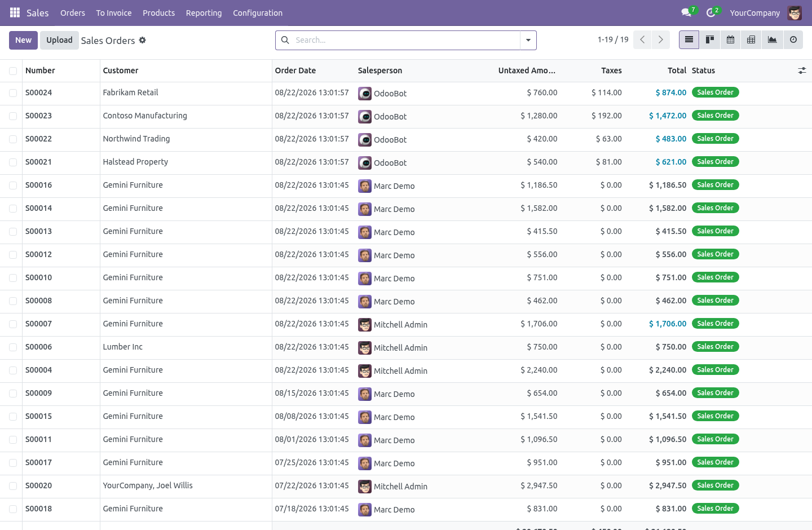Open the conversations messages icon
The height and width of the screenshot is (530, 812).
tap(686, 12)
